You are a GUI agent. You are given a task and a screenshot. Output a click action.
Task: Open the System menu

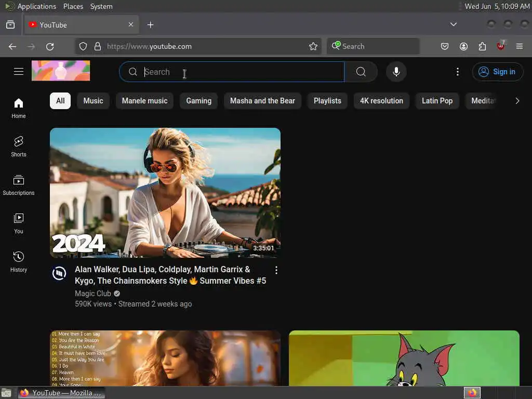101,6
